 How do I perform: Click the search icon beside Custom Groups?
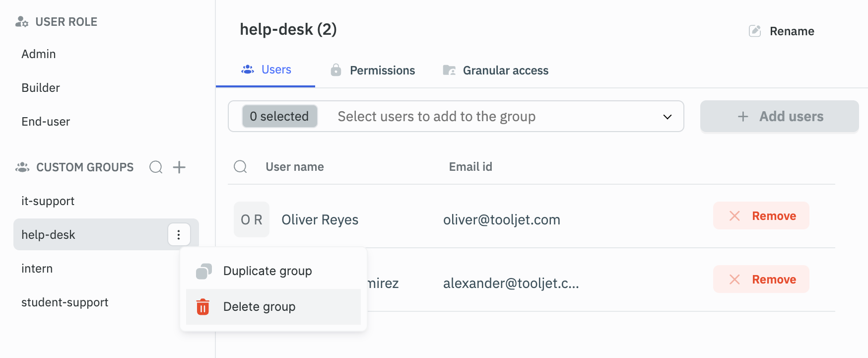[x=156, y=167]
